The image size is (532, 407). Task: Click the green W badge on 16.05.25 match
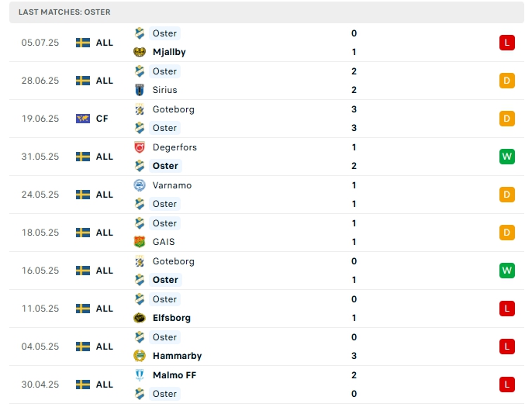[x=507, y=271]
